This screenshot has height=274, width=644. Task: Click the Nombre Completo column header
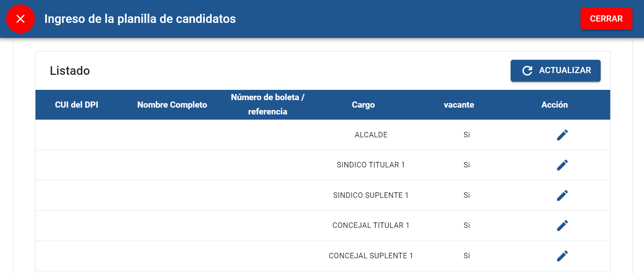[172, 105]
